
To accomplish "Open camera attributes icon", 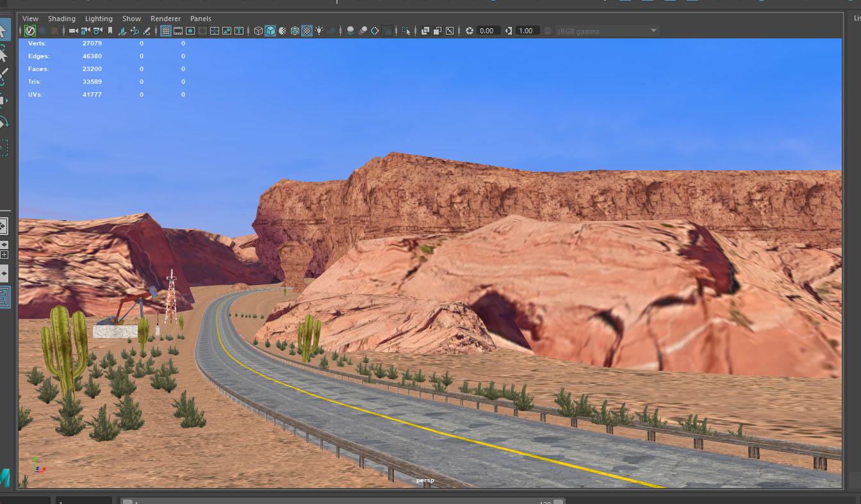I will pyautogui.click(x=97, y=31).
